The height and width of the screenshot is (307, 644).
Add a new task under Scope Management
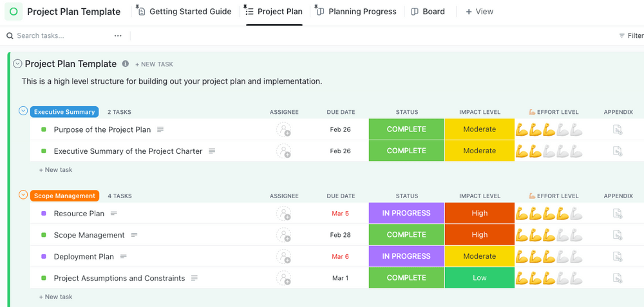58,297
